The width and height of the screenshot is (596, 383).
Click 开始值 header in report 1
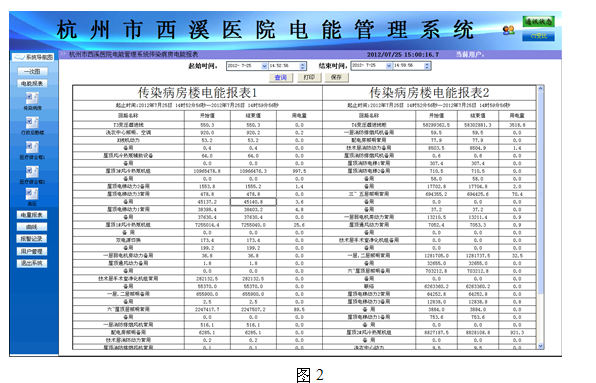coord(207,116)
